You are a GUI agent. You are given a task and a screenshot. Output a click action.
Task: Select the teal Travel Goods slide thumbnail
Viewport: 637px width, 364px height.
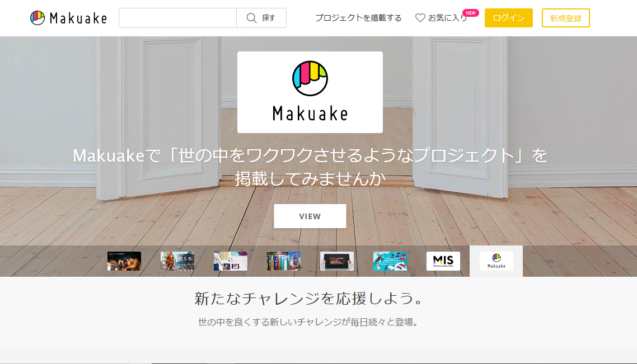pyautogui.click(x=390, y=261)
